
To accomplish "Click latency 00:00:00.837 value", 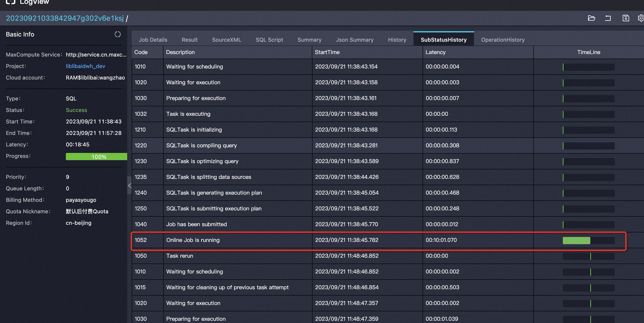I will pyautogui.click(x=442, y=161).
